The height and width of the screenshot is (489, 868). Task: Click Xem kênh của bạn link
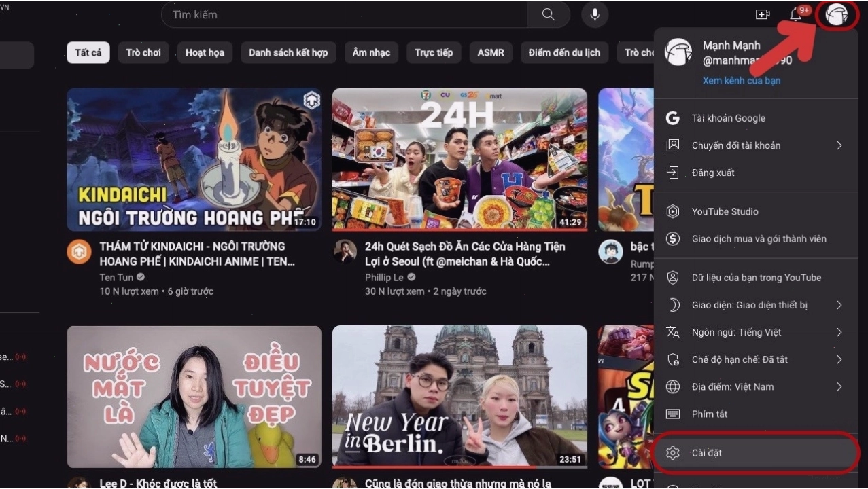click(742, 80)
